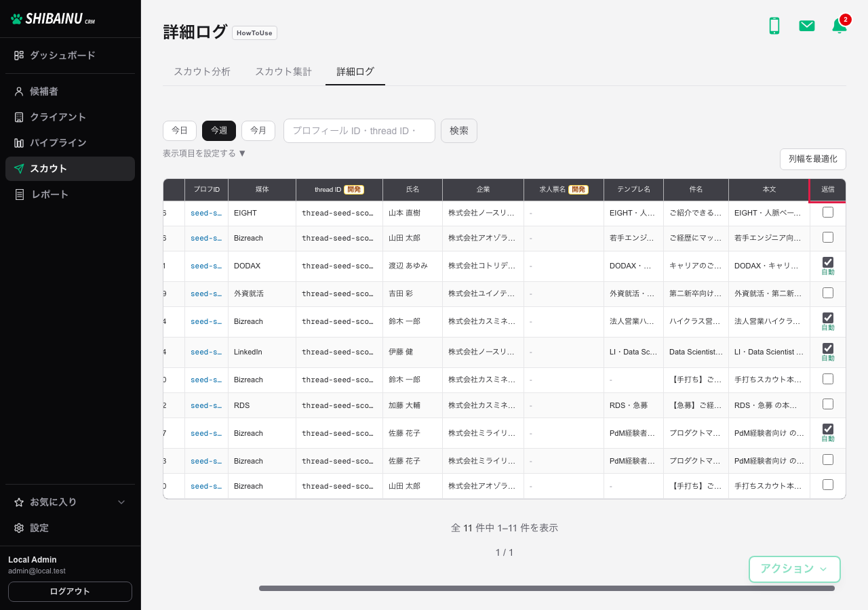Screen dimensions: 868x610
Task: Open the mobile phone icon
Action: (x=774, y=26)
